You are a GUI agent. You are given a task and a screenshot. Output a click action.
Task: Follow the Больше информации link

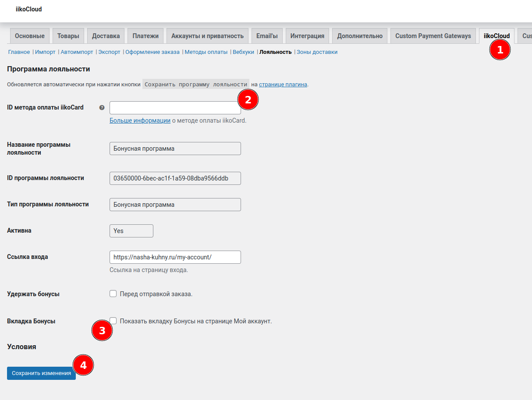pyautogui.click(x=140, y=120)
